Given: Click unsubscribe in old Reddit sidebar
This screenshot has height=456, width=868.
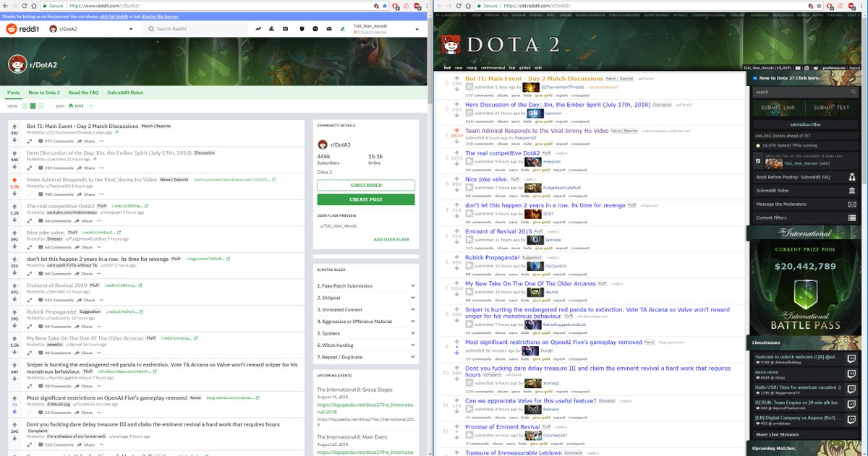Looking at the screenshot, I should click(805, 124).
